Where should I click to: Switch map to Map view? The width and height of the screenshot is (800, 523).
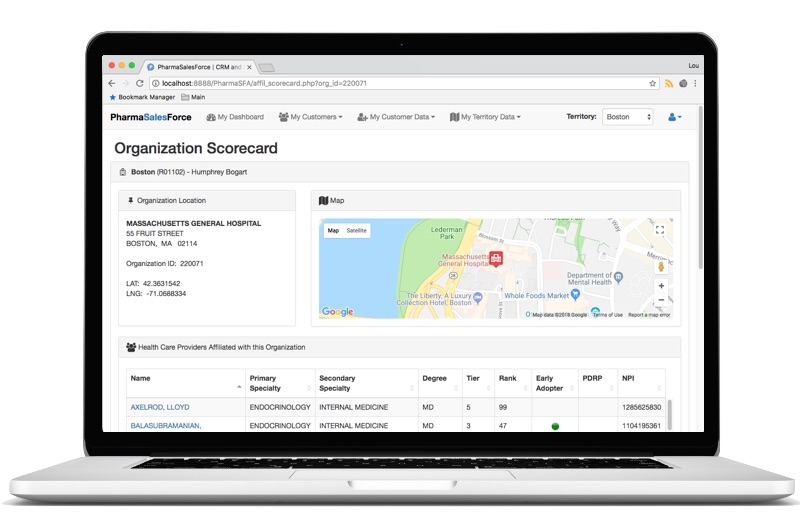pos(333,231)
